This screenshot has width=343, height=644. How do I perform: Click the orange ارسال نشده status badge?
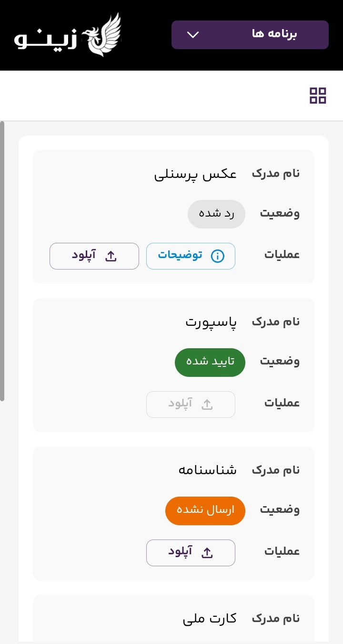(x=205, y=510)
